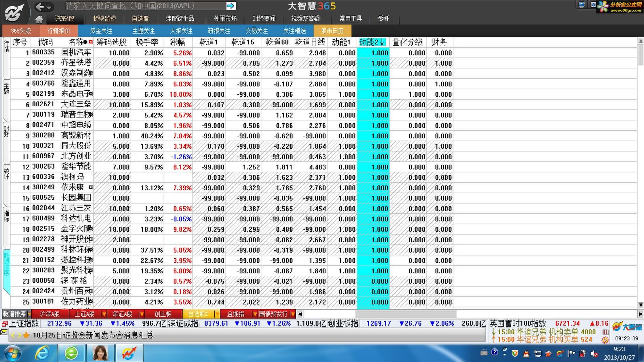
Task: Open the 沪深A股 menu
Action: pos(64,19)
